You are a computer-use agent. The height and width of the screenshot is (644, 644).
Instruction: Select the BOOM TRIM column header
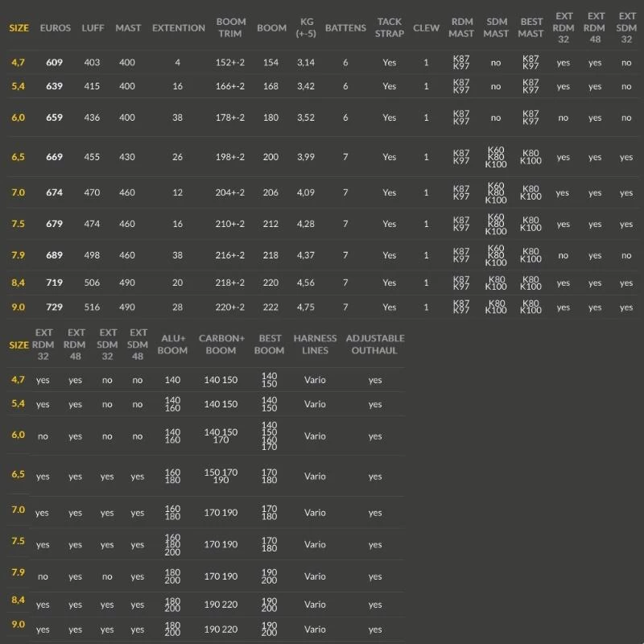(231, 28)
